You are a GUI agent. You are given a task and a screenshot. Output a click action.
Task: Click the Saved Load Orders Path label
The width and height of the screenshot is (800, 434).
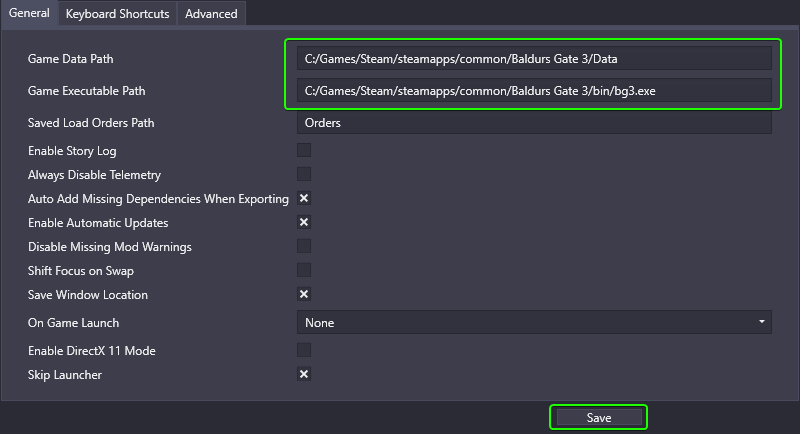[x=91, y=123]
